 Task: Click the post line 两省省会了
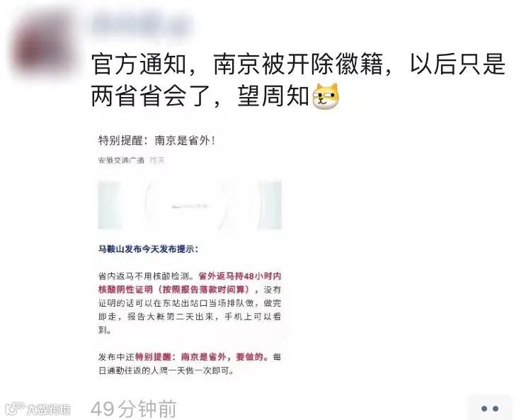click(x=200, y=96)
